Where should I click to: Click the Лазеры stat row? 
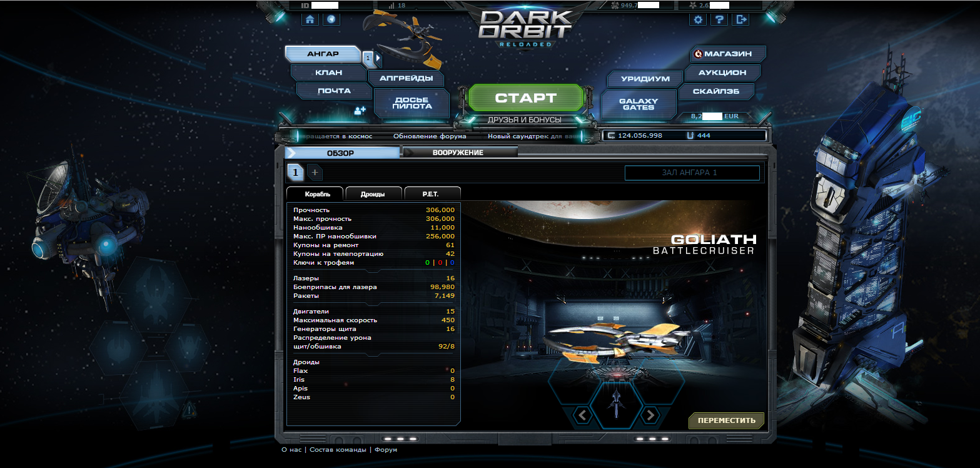(x=373, y=278)
